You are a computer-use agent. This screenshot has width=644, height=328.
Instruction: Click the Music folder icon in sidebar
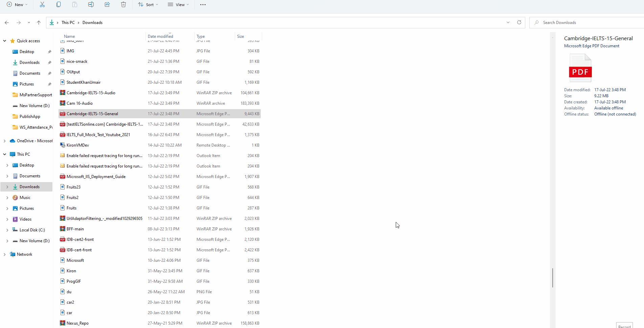[x=15, y=198]
